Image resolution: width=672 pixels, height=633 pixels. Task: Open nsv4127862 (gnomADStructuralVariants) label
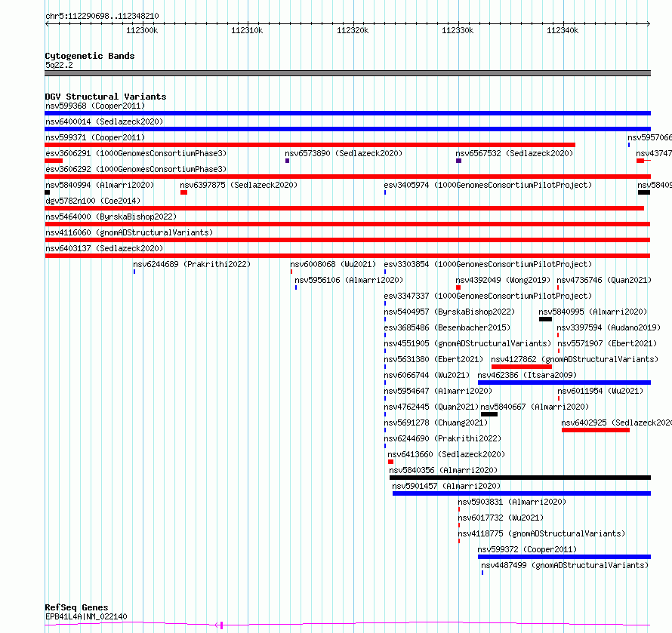[575, 359]
